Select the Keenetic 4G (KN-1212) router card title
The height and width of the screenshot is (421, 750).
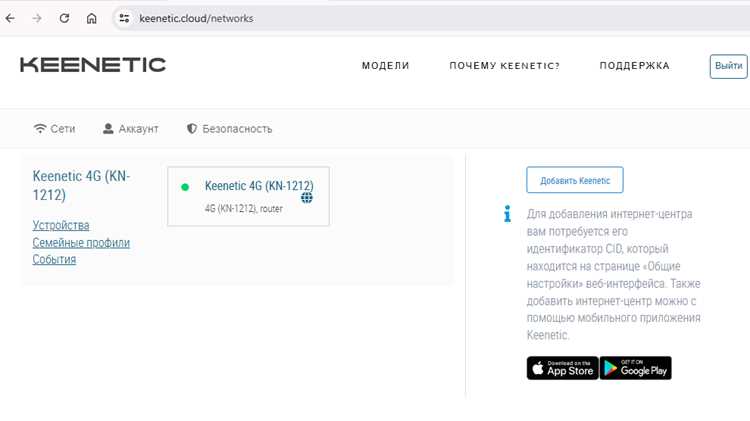(259, 186)
